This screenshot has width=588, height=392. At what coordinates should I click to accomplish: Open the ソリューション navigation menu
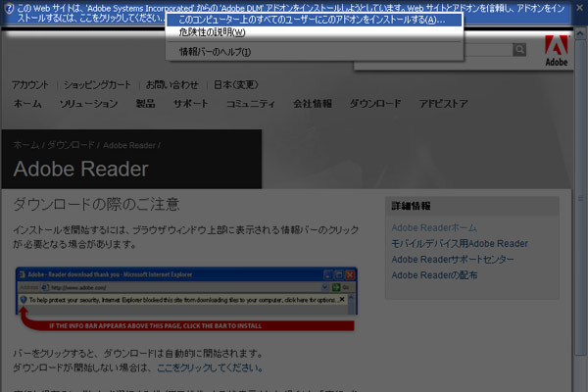87,104
